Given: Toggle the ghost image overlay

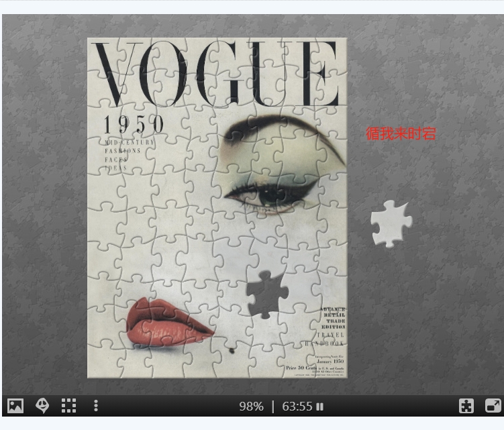Looking at the screenshot, I should 42,406.
